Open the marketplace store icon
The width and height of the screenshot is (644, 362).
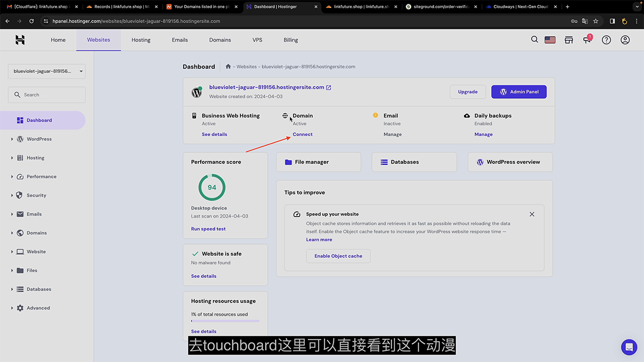(x=569, y=40)
